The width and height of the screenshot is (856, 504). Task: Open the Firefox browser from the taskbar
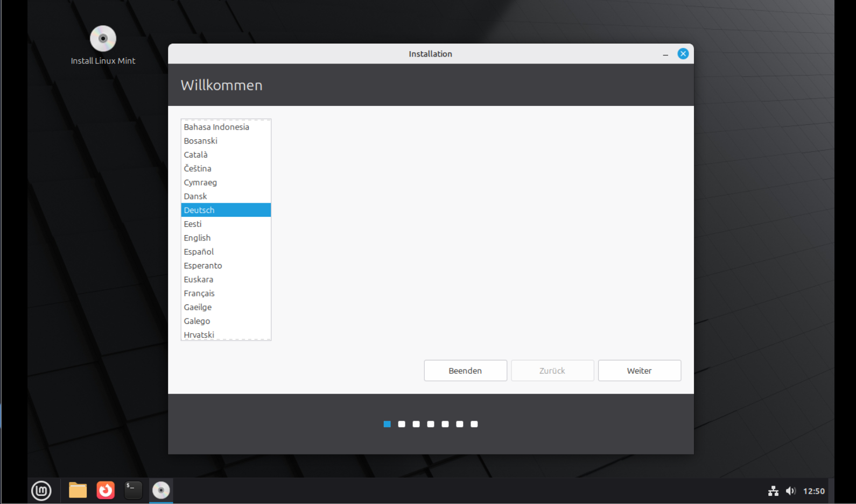pos(106,490)
